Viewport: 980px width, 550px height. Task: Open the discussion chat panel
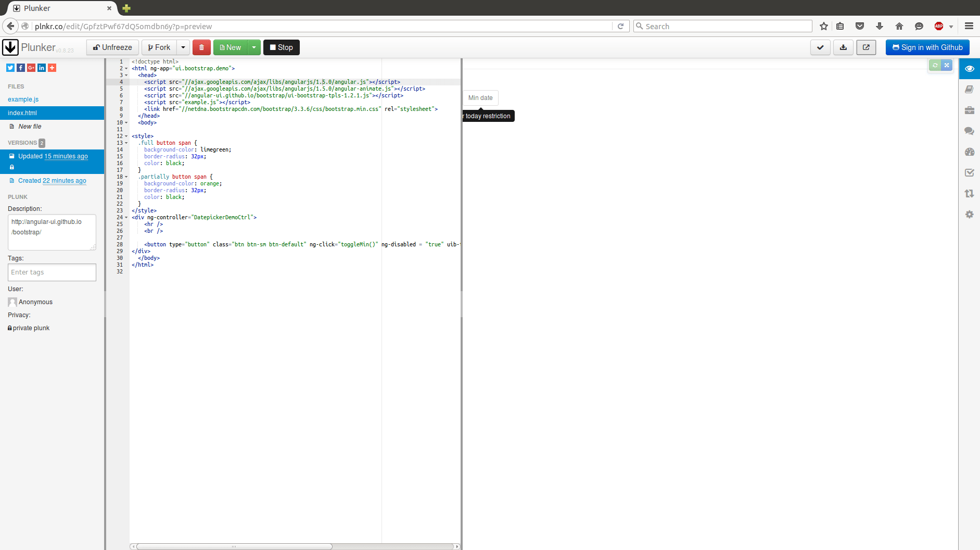click(970, 131)
